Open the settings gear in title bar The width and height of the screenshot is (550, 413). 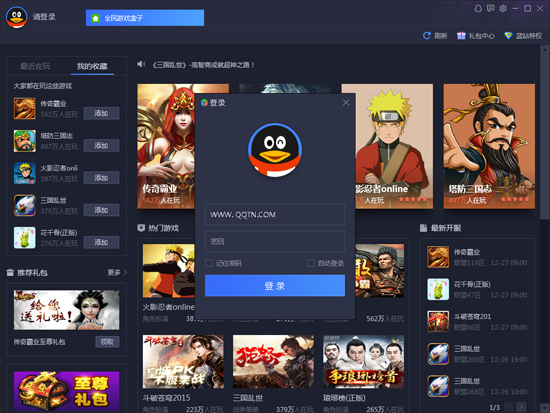[503, 8]
